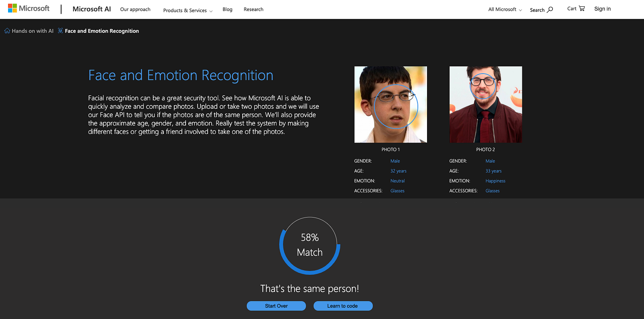Click the 'That's the same person!' text

tap(310, 289)
